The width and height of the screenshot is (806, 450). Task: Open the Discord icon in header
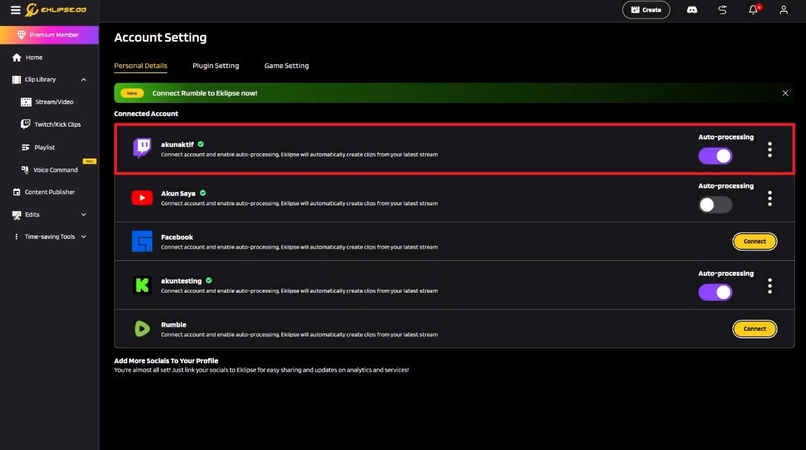[692, 10]
